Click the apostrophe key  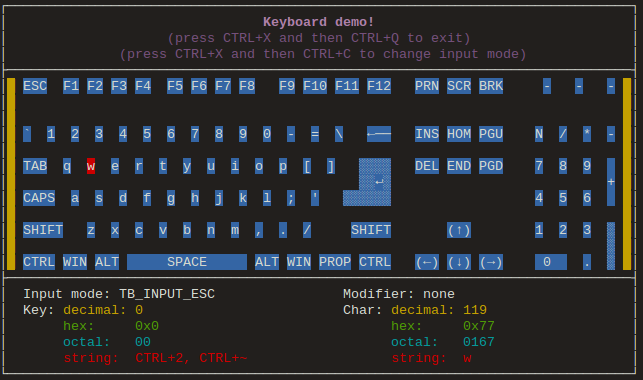[x=315, y=198]
